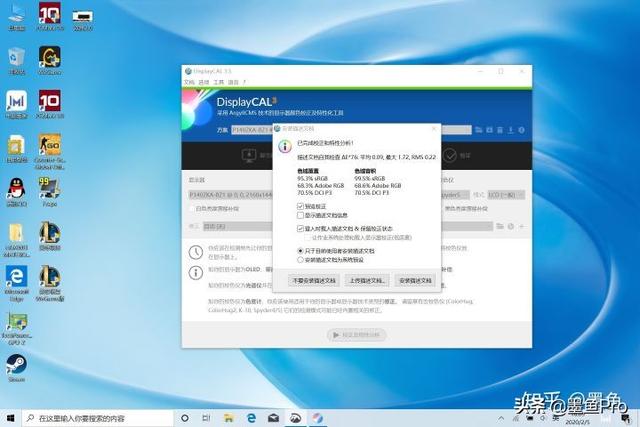Viewport: 640px width, 427px height.
Task: Click the folder icon beside the settings field
Action: pos(478,130)
